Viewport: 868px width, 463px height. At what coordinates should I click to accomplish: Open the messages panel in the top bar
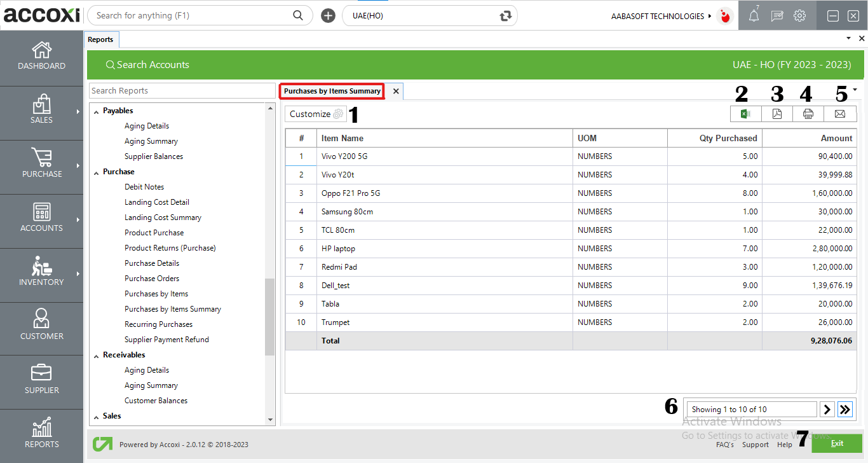(776, 15)
